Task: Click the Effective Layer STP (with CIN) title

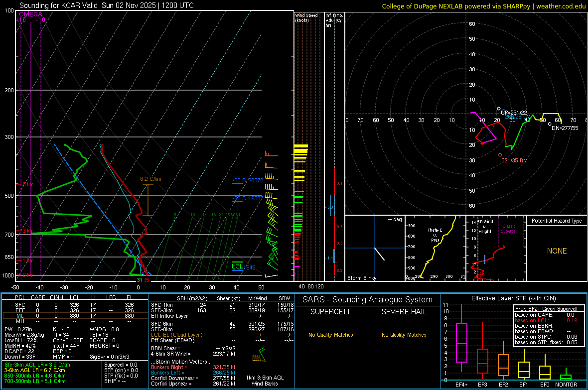Action: 513,298
